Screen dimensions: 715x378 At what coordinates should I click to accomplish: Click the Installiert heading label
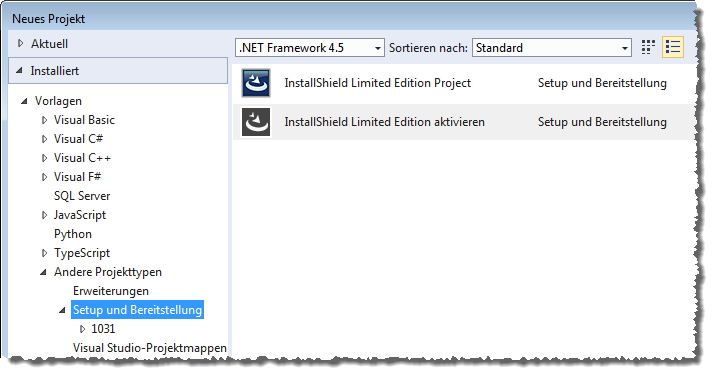(55, 71)
